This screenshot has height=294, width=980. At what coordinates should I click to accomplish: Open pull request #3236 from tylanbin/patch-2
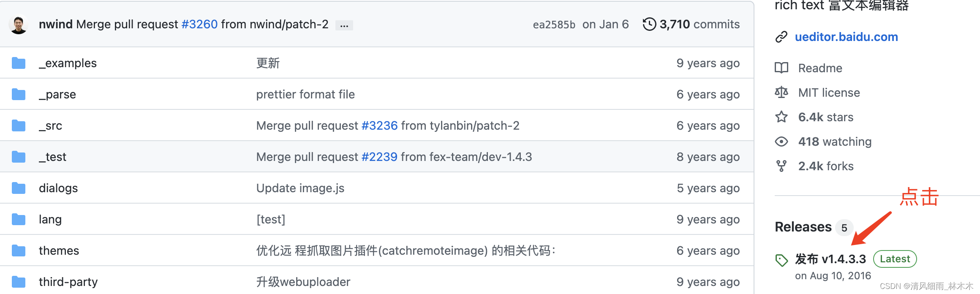(x=379, y=125)
